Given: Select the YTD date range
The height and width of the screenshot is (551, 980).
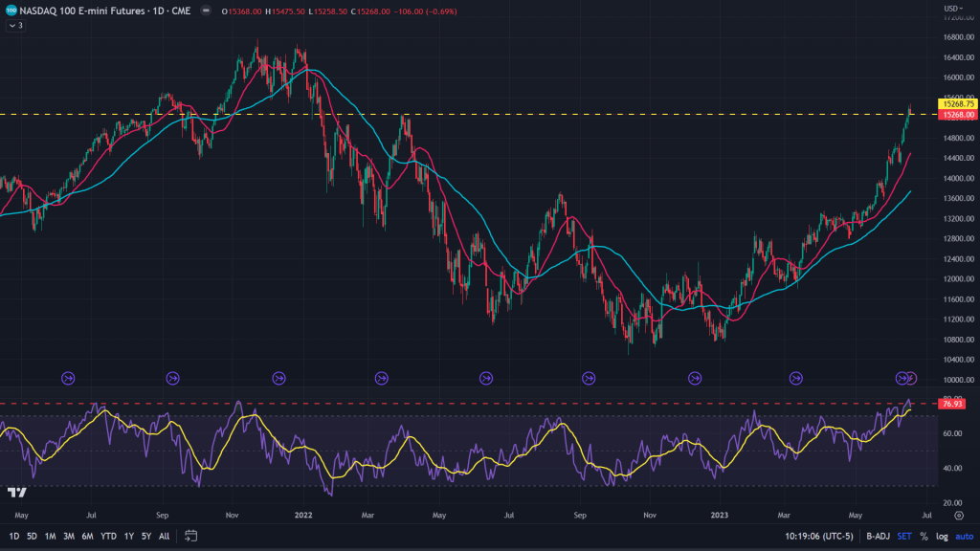Looking at the screenshot, I should 108,536.
